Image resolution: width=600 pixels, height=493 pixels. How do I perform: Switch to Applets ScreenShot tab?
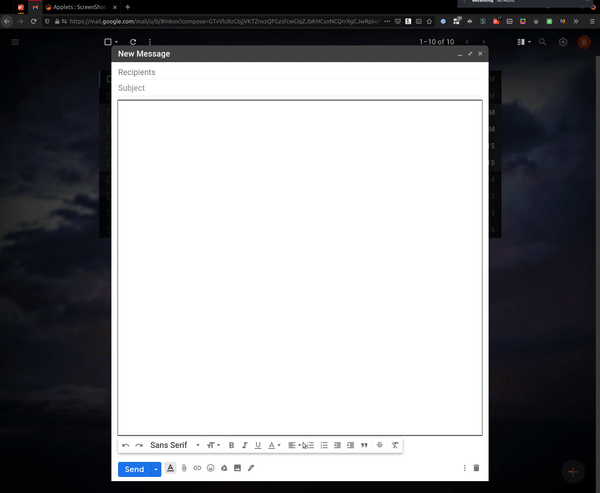(x=78, y=7)
